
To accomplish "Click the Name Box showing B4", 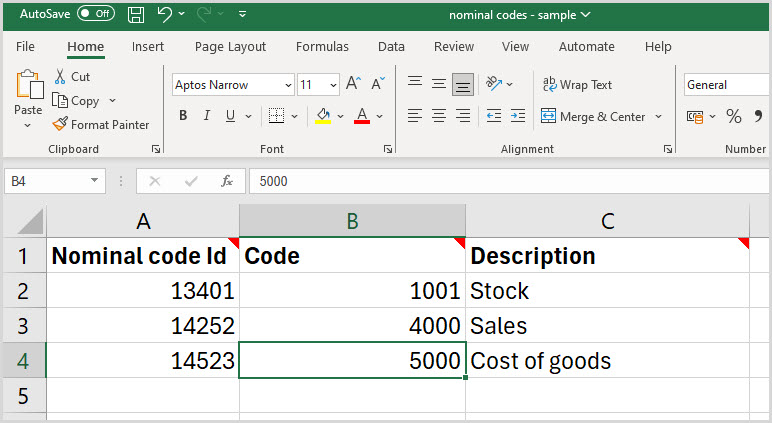I will coord(54,181).
